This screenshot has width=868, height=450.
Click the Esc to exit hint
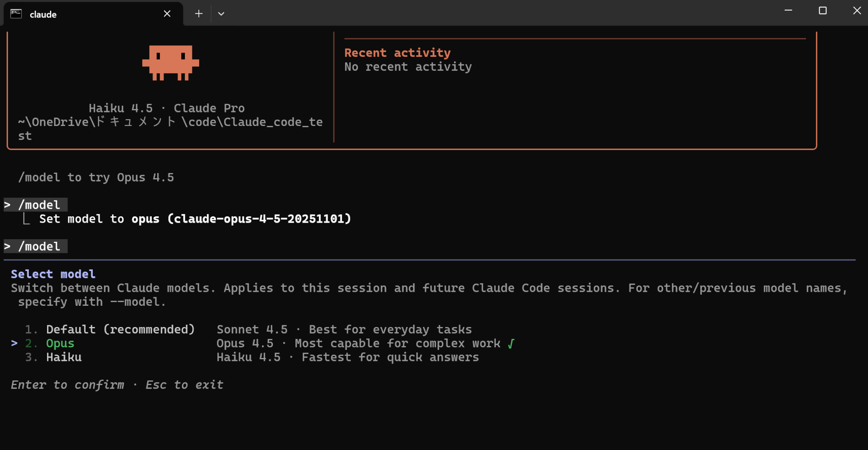coord(184,385)
